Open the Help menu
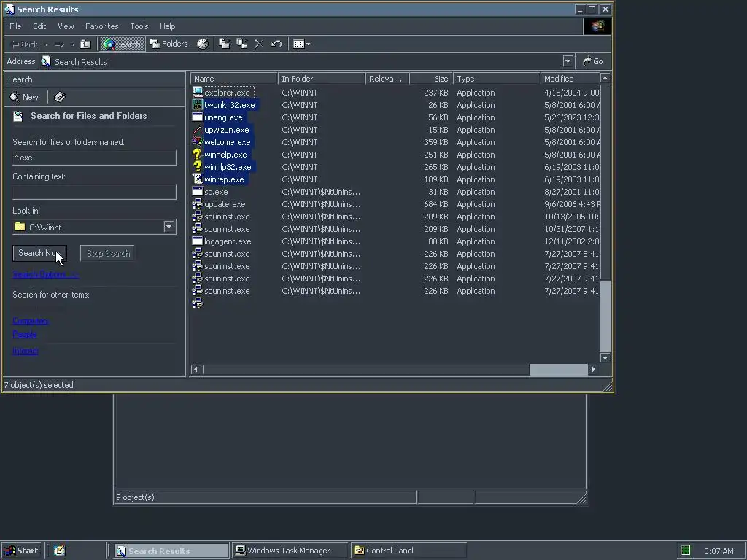747x560 pixels. pyautogui.click(x=167, y=26)
